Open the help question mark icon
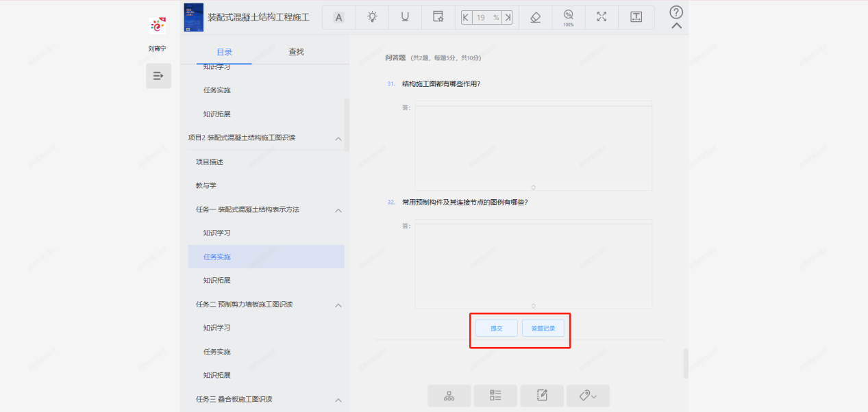Screen dimensions: 868x412 tap(676, 12)
